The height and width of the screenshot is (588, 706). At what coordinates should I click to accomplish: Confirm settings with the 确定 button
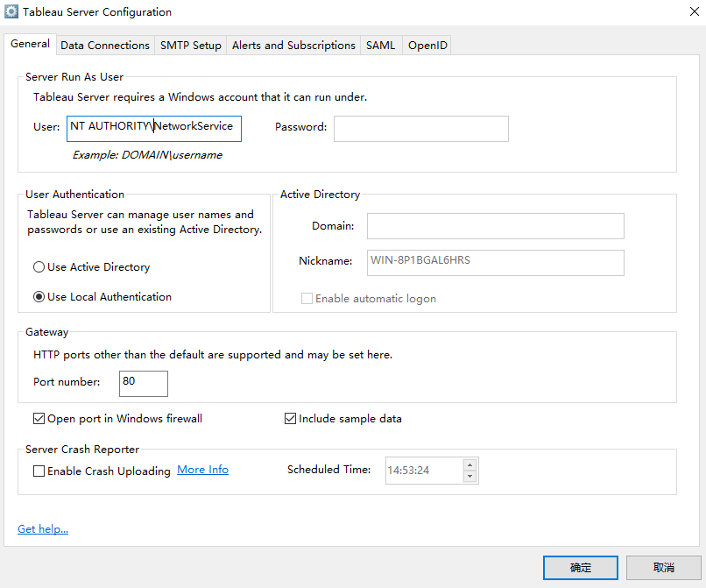tap(581, 568)
